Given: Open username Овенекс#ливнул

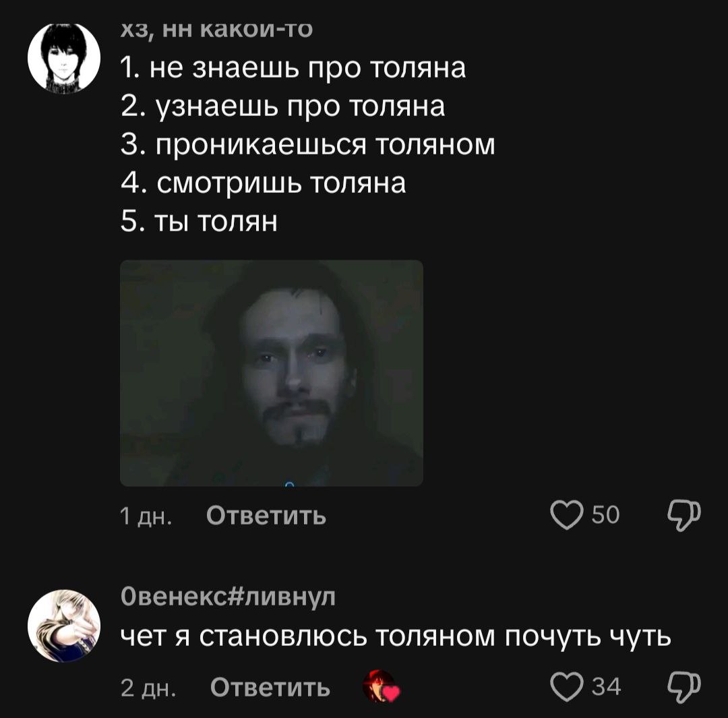Looking at the screenshot, I should click(228, 597).
